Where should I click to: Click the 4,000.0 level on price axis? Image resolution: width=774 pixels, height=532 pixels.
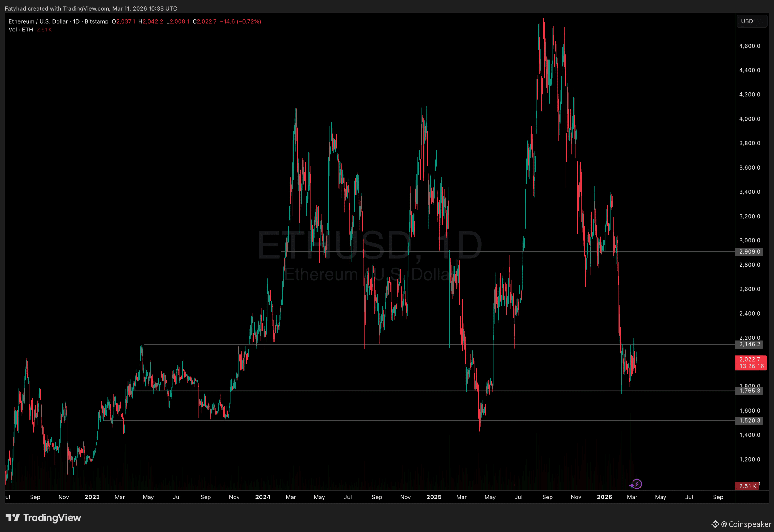pyautogui.click(x=749, y=119)
